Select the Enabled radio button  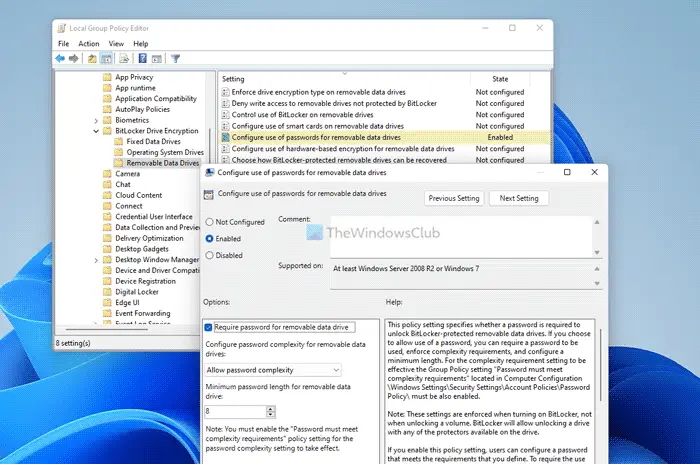pos(209,239)
